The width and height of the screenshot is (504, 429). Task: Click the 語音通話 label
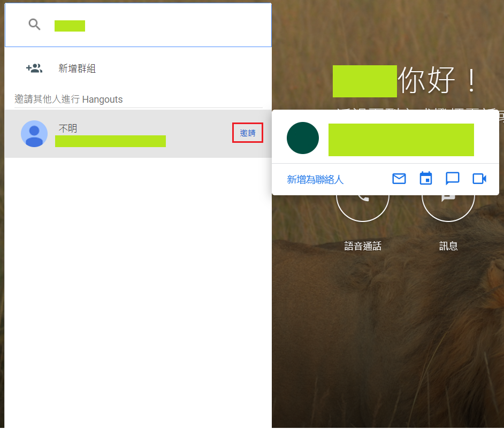(x=363, y=246)
